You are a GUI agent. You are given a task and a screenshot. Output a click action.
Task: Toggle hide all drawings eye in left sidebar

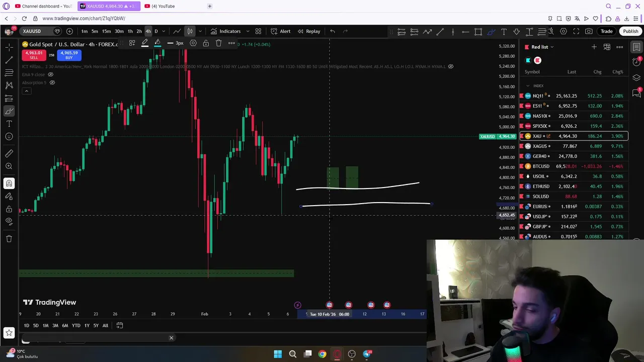pyautogui.click(x=9, y=221)
